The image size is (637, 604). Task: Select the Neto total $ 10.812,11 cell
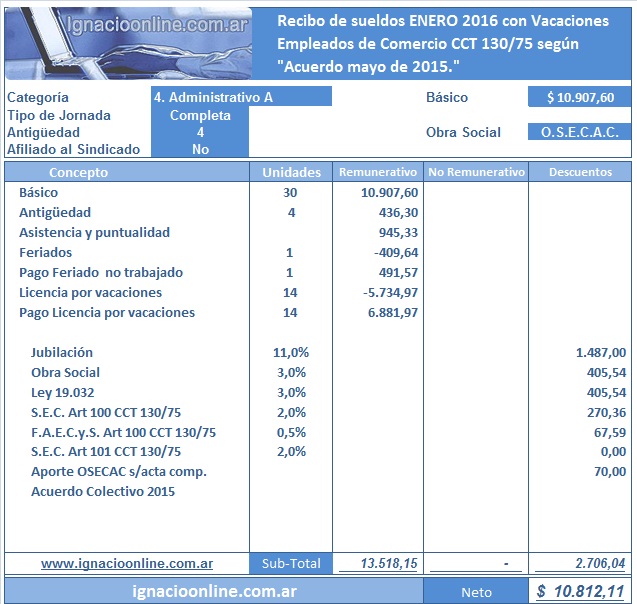pos(580,592)
